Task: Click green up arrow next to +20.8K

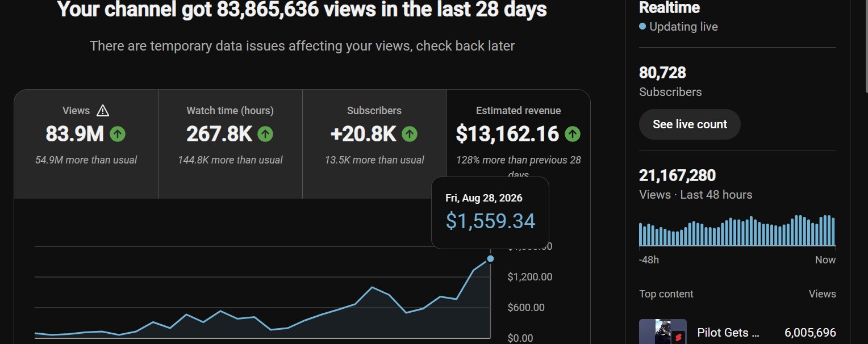Action: pyautogui.click(x=410, y=134)
